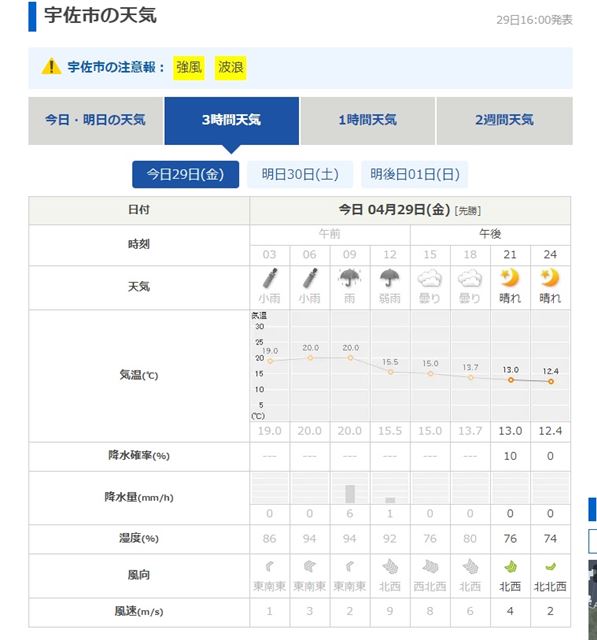The height and width of the screenshot is (640, 597).
Task: Click the 12 o'clock weak rain umbrella icon
Action: click(390, 278)
